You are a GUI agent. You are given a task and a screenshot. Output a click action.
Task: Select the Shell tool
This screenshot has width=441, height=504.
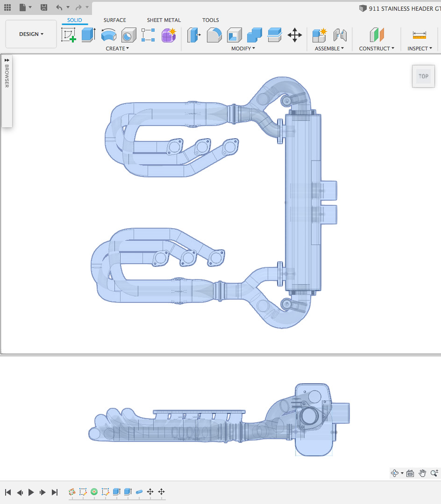tap(235, 35)
